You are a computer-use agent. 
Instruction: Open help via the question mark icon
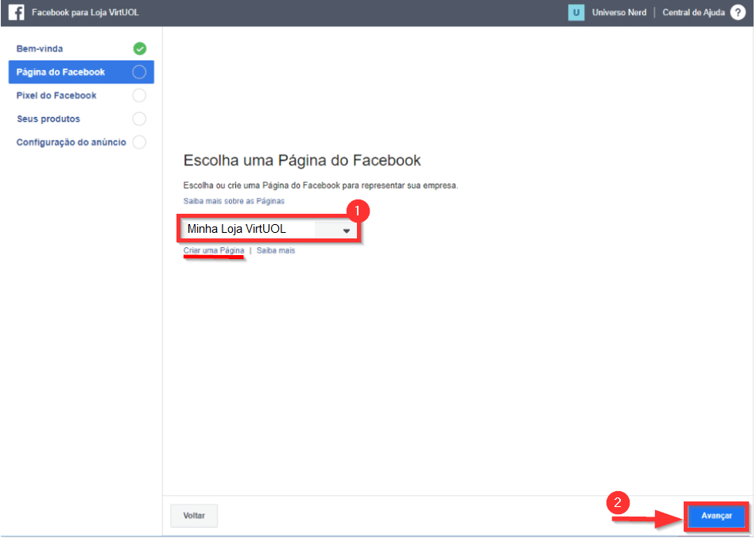click(738, 13)
